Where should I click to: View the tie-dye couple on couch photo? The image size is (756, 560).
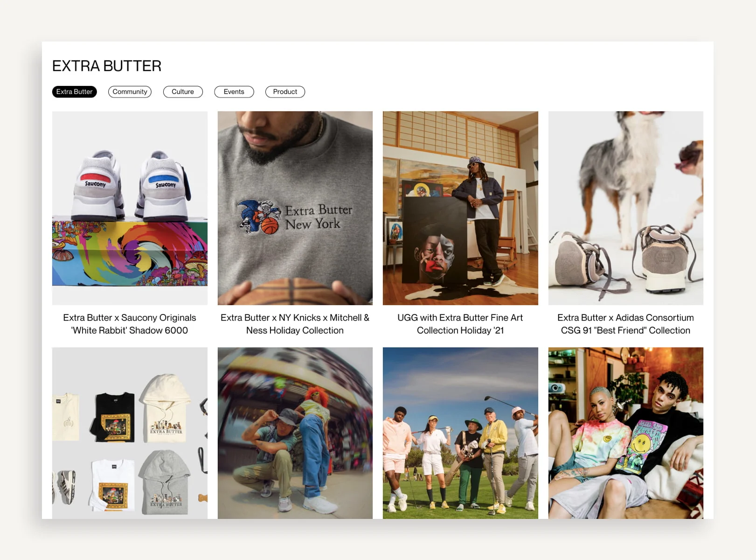[626, 433]
